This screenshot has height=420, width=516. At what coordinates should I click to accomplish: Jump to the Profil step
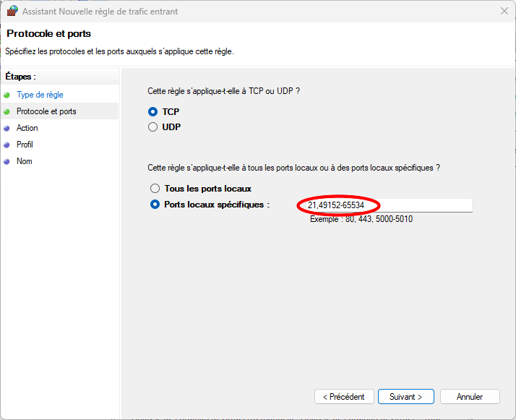25,145
